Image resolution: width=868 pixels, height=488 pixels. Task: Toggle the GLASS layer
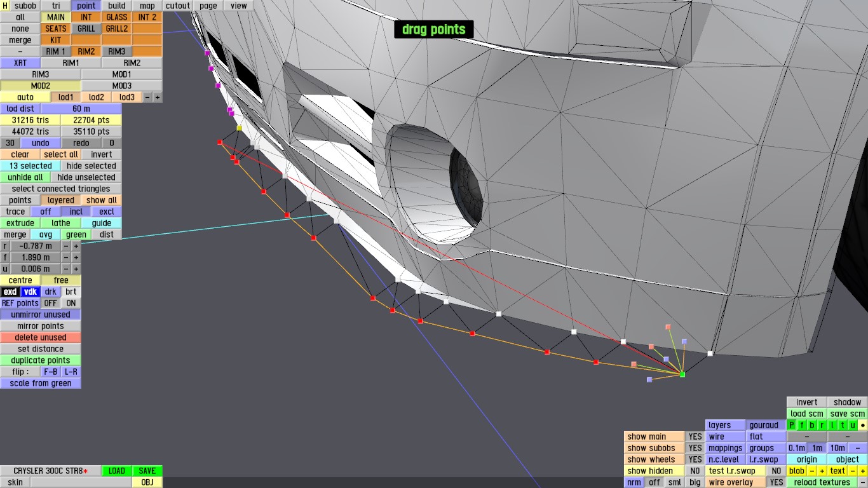pyautogui.click(x=117, y=17)
